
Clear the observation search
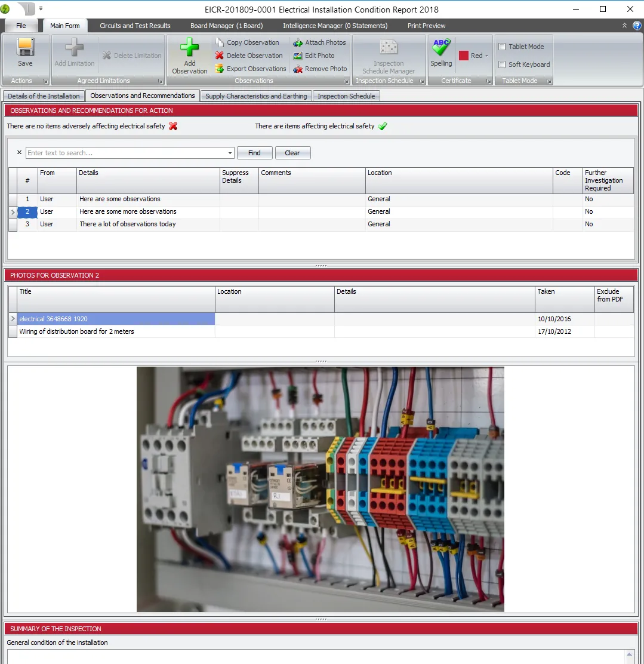pyautogui.click(x=292, y=153)
